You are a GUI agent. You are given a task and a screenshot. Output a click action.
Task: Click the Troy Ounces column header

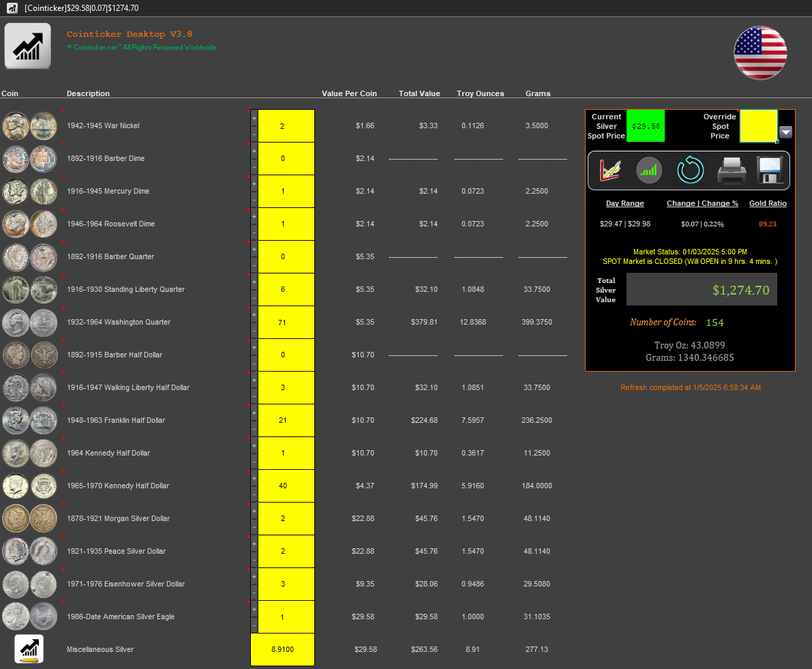tap(480, 93)
